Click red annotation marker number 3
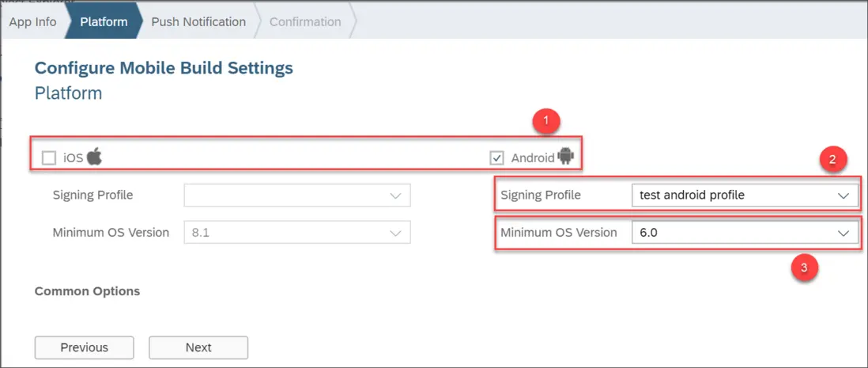Image resolution: width=868 pixels, height=368 pixels. (804, 267)
